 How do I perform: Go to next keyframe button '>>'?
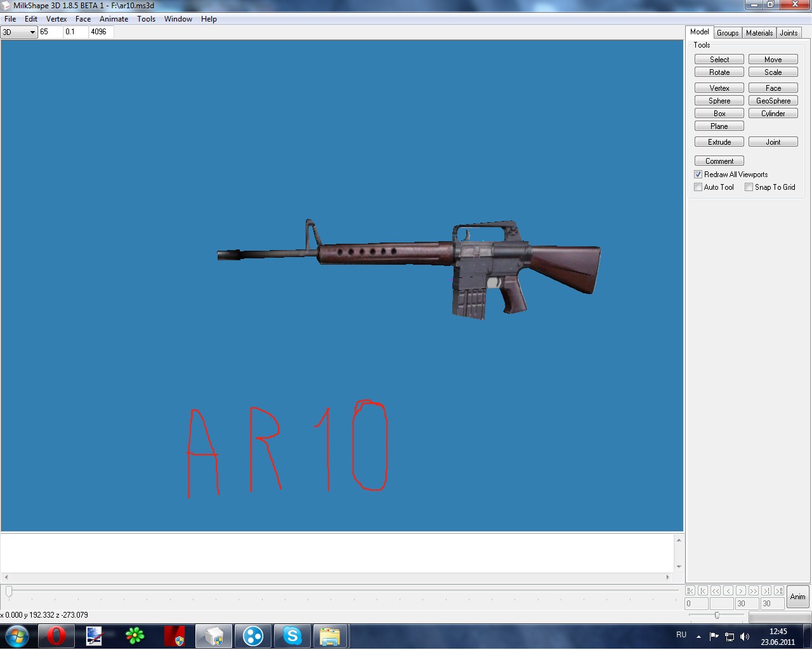(x=754, y=591)
